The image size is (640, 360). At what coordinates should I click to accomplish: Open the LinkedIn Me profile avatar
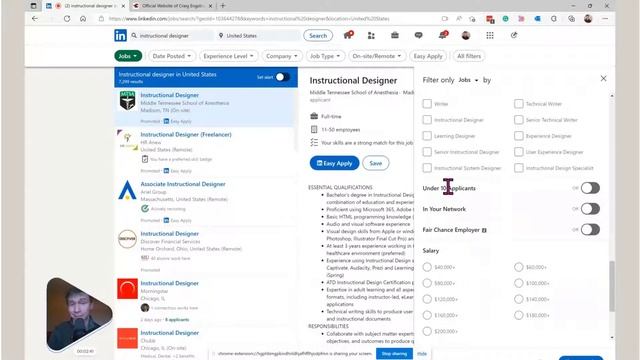pos(466,36)
